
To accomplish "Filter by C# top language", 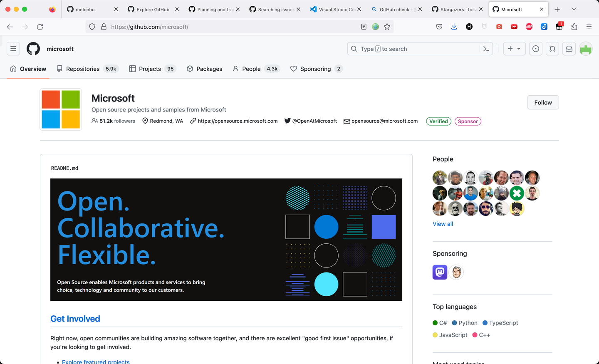I will tap(440, 323).
